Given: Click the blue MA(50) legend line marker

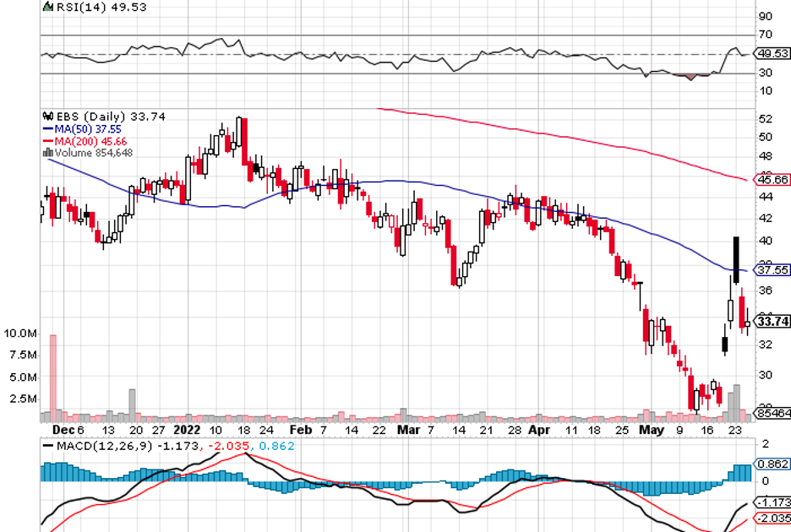Looking at the screenshot, I should 47,128.
